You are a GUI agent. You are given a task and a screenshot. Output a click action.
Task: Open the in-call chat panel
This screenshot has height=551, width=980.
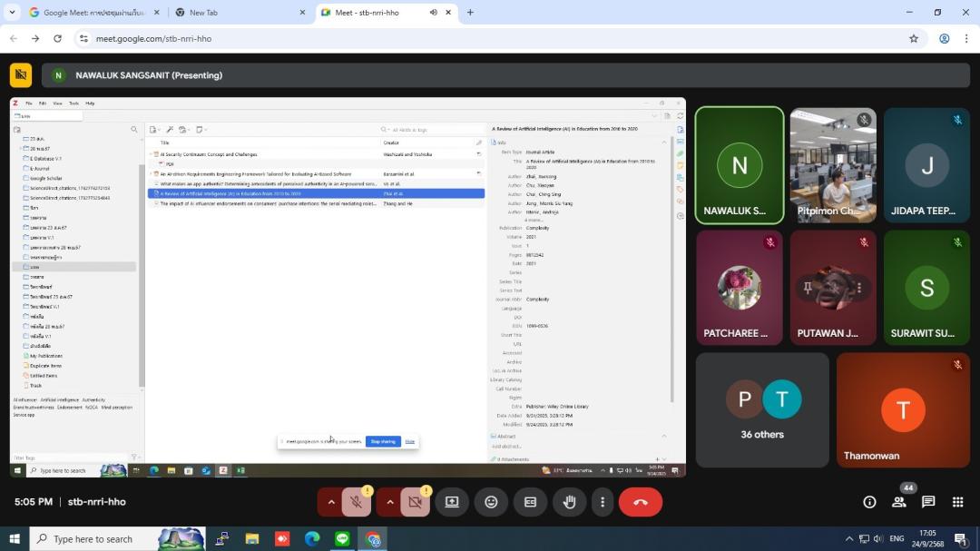928,502
